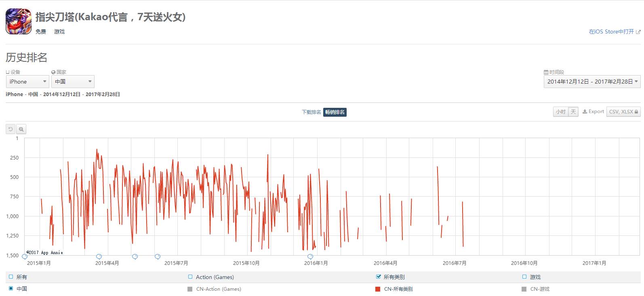Screen dimensions: 644x296
Task: Toggle the 所有 checkbox in the legend
Action: click(x=11, y=277)
